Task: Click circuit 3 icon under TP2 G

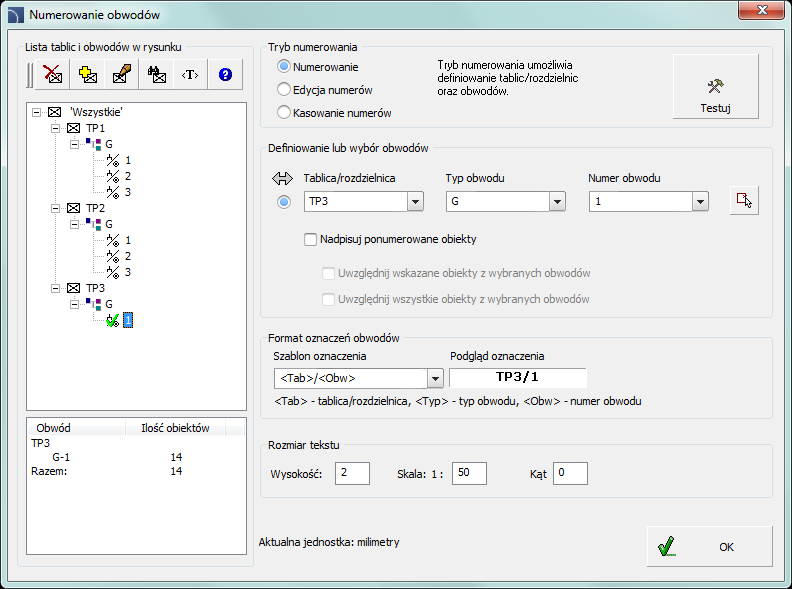Action: 113,272
